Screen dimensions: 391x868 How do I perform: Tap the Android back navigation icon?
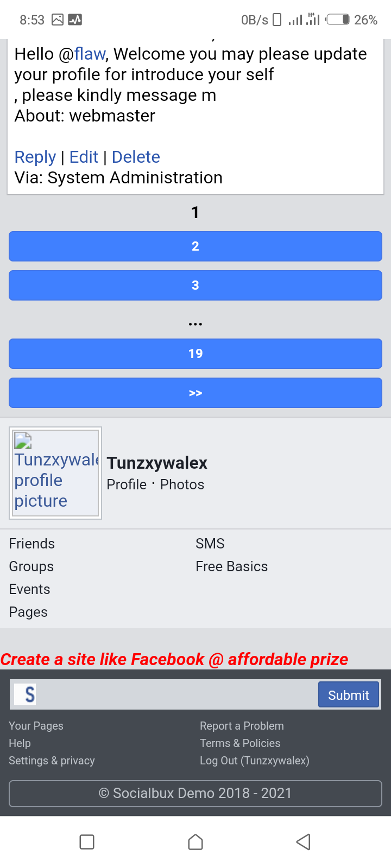[303, 842]
